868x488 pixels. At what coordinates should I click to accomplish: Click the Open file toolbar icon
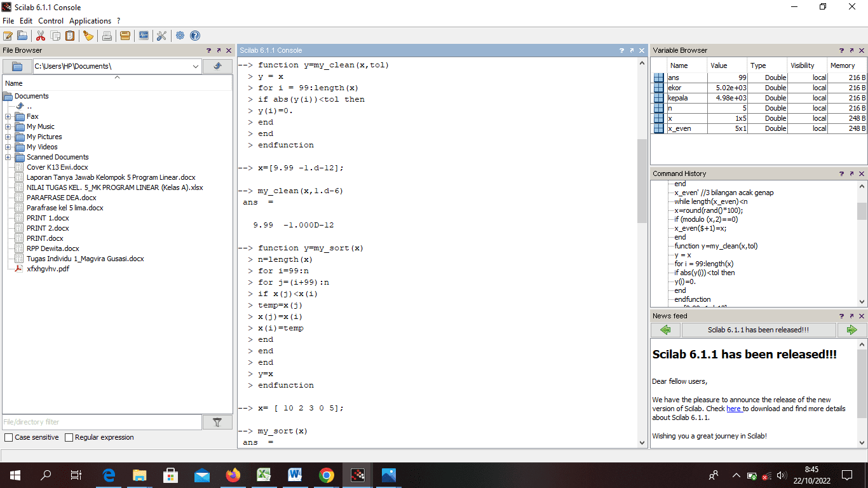point(22,36)
